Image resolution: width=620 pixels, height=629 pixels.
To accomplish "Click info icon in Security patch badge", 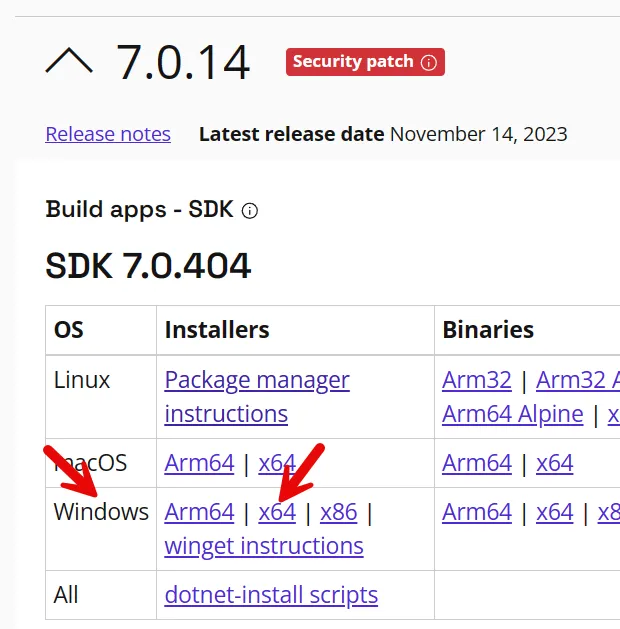I will 428,63.
